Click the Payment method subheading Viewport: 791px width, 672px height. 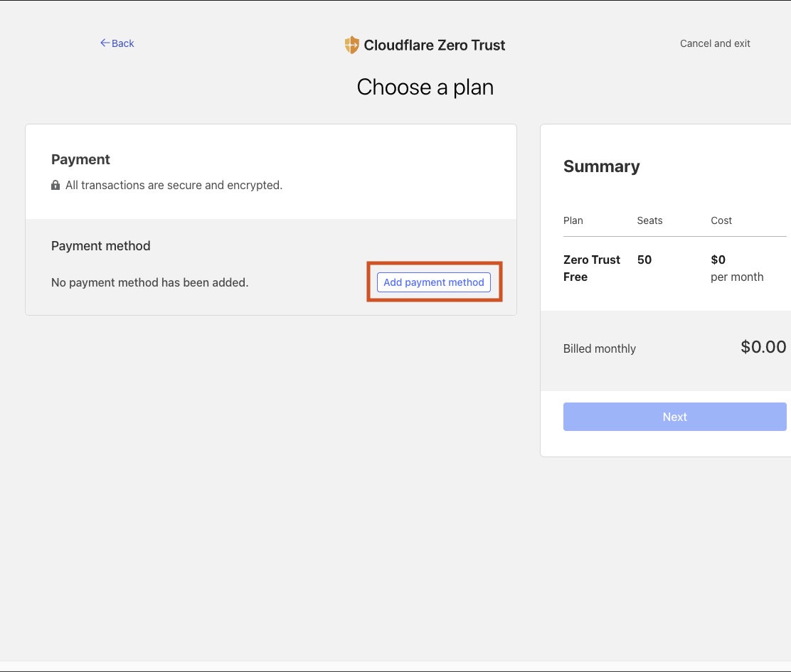(100, 246)
